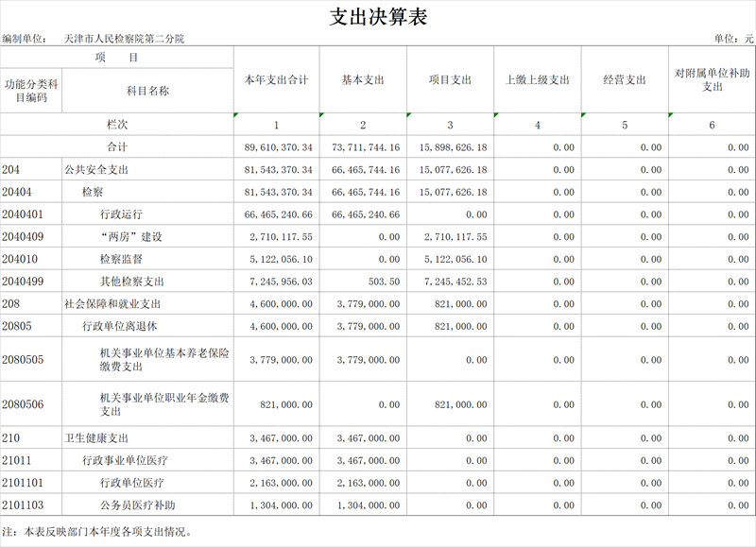Click column number 6 in 栏次 row
Image resolution: width=756 pixels, height=547 pixels.
tap(712, 126)
